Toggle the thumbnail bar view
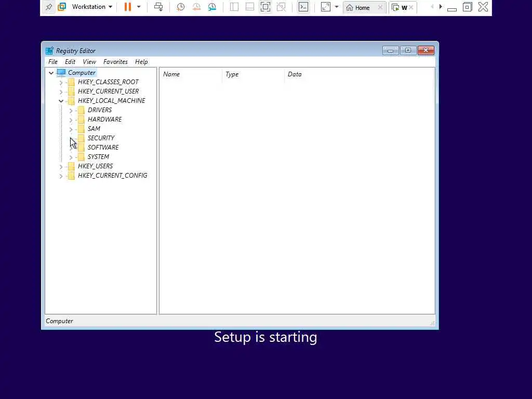Viewport: 532px width, 399px height. click(x=250, y=7)
